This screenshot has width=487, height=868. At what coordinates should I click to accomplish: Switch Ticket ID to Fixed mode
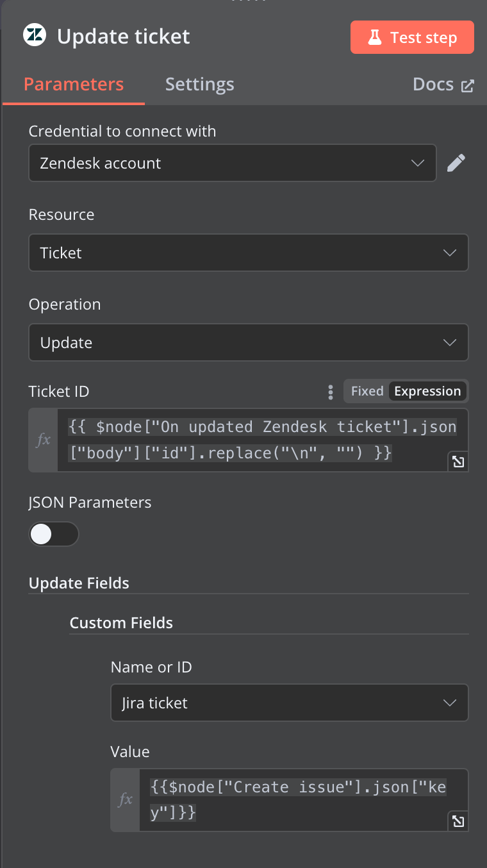pyautogui.click(x=367, y=391)
